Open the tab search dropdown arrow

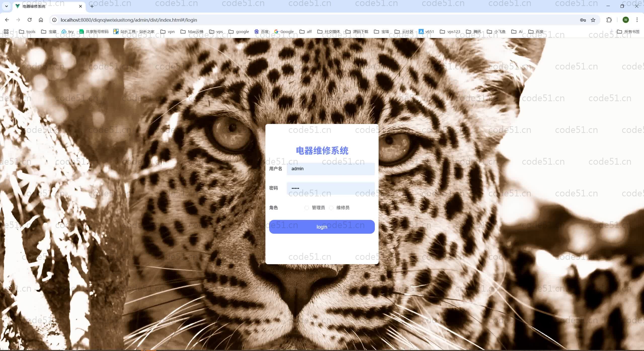(x=6, y=6)
